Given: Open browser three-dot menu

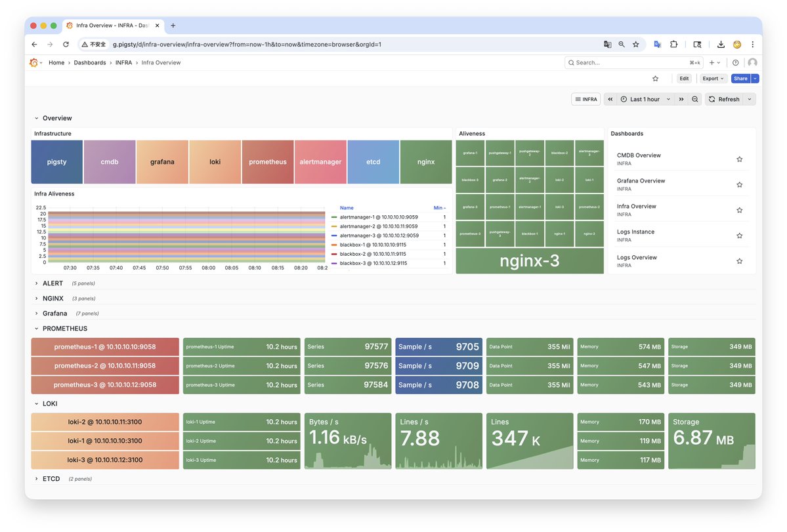Looking at the screenshot, I should [752, 44].
